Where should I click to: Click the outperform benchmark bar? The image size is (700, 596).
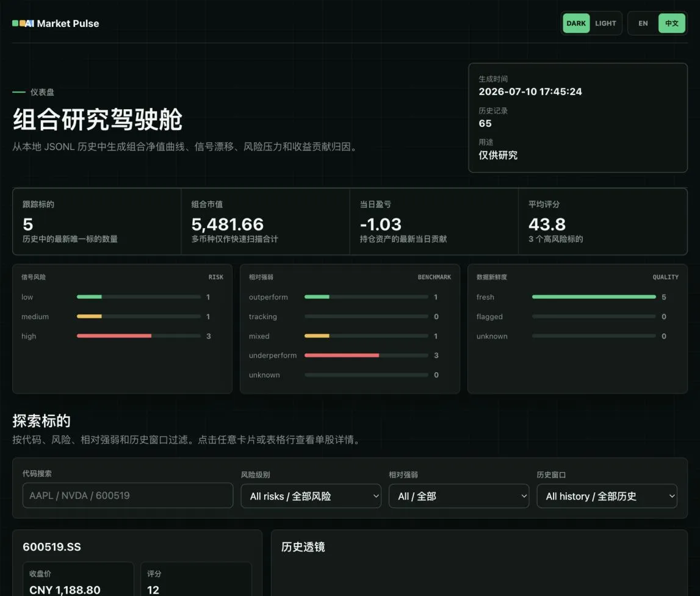366,296
